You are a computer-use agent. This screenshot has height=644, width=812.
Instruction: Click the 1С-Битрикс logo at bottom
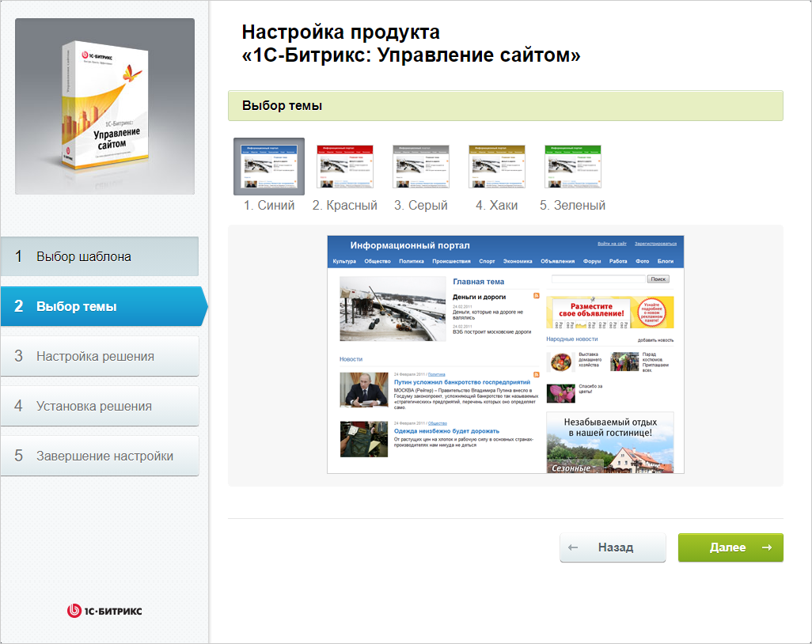point(104,611)
